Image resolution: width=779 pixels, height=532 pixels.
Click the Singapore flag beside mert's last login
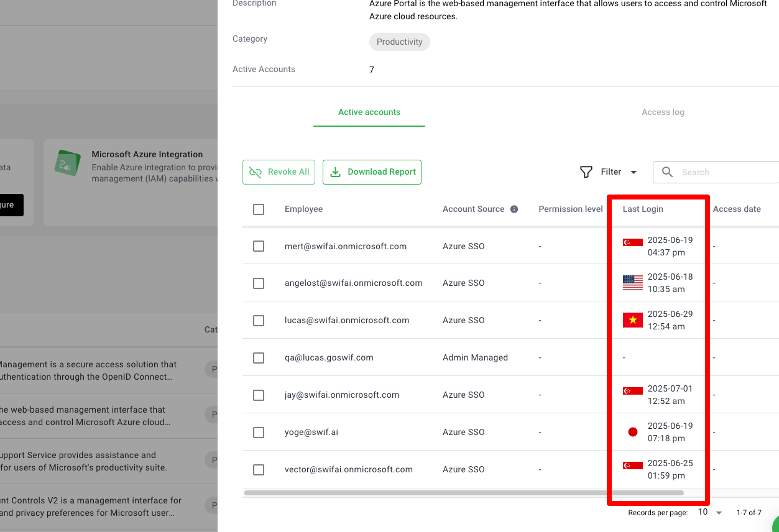pyautogui.click(x=633, y=242)
